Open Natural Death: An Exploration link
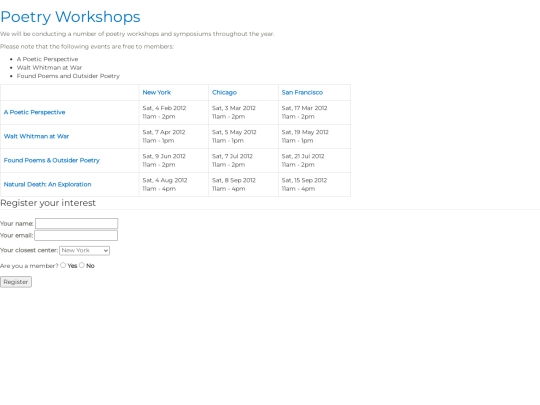This screenshot has width=540, height=405. pos(48,185)
